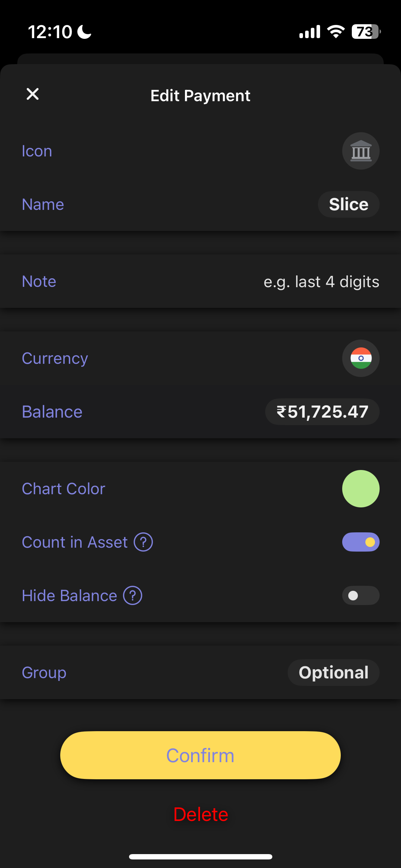
Task: Tap the cellular signal bars icon
Action: point(310,32)
